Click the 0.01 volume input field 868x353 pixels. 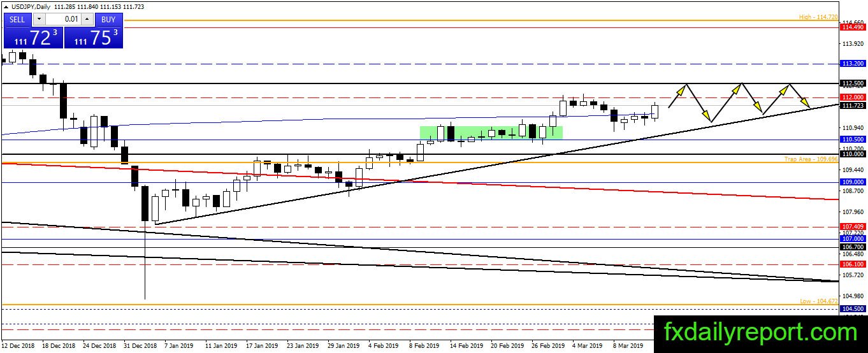(62, 19)
